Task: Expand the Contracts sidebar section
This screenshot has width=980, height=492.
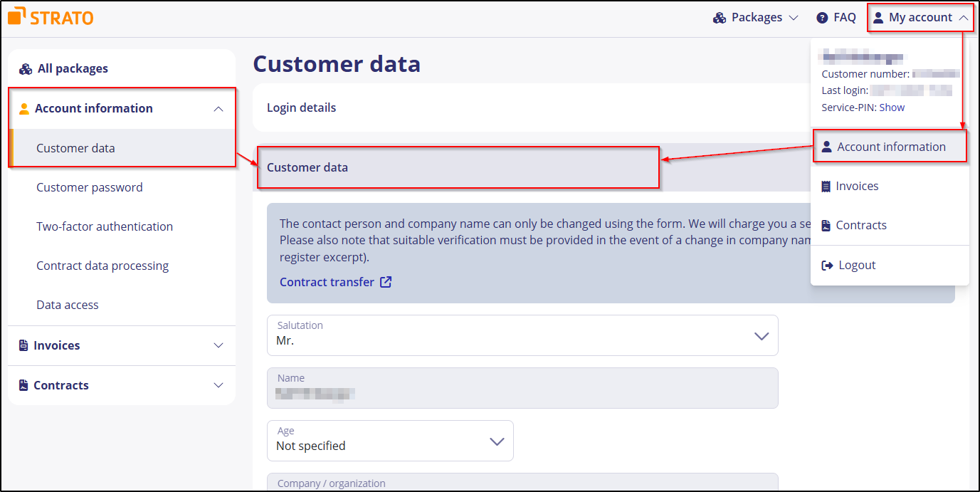Action: point(218,385)
